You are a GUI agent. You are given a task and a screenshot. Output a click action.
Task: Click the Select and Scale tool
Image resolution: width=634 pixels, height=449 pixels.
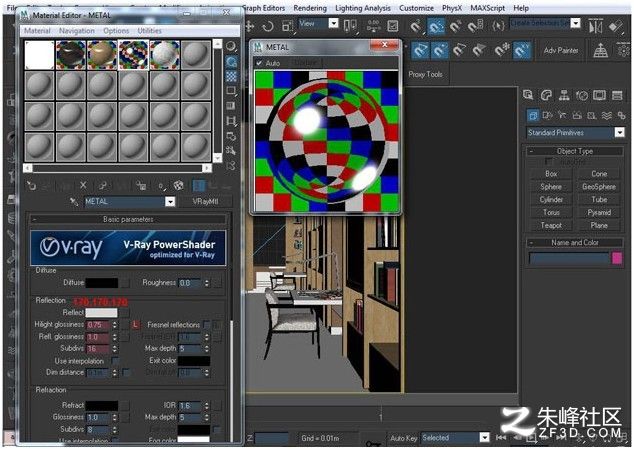(x=287, y=26)
